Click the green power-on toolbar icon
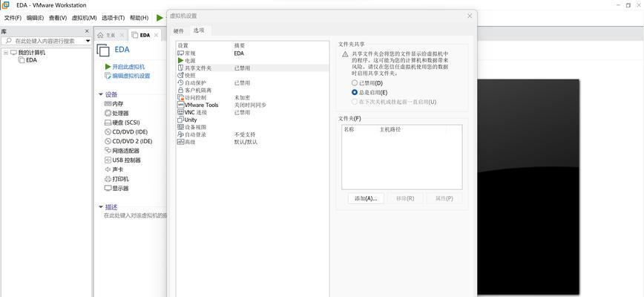This screenshot has width=644, height=297. tap(160, 18)
